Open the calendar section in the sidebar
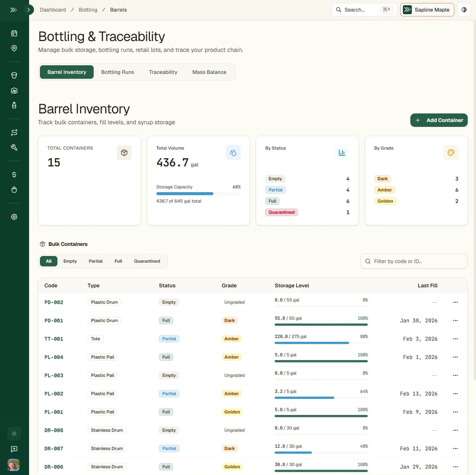The width and height of the screenshot is (476, 475). coord(14,33)
